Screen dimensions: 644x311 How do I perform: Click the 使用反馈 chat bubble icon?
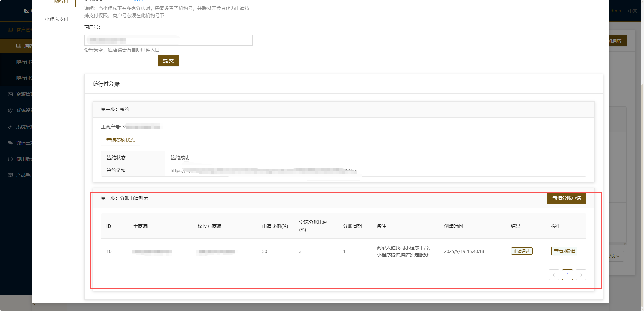[x=10, y=159]
